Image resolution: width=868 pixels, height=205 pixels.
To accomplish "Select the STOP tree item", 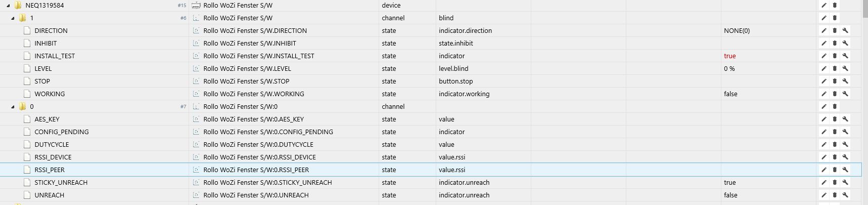I will tap(42, 81).
